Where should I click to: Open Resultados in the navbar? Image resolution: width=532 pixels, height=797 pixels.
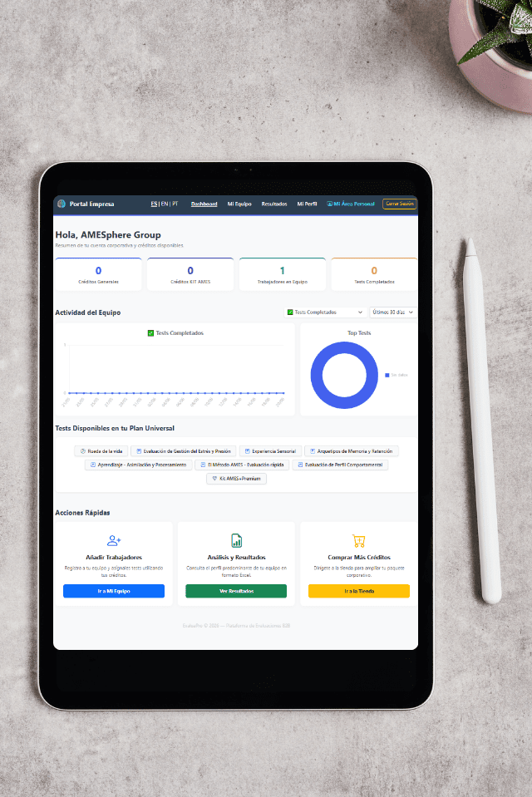click(x=274, y=204)
